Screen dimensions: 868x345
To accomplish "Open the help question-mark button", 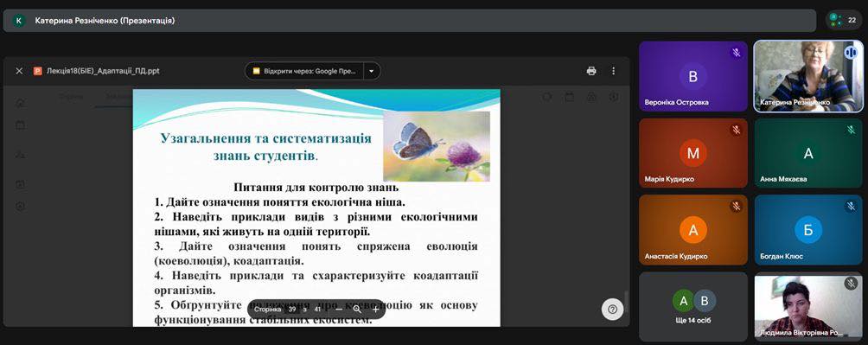I will coord(612,310).
